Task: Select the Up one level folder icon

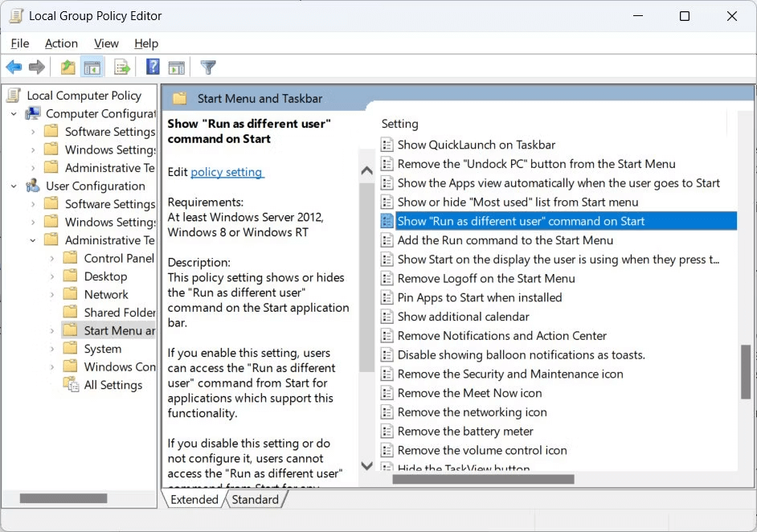Action: 68,67
